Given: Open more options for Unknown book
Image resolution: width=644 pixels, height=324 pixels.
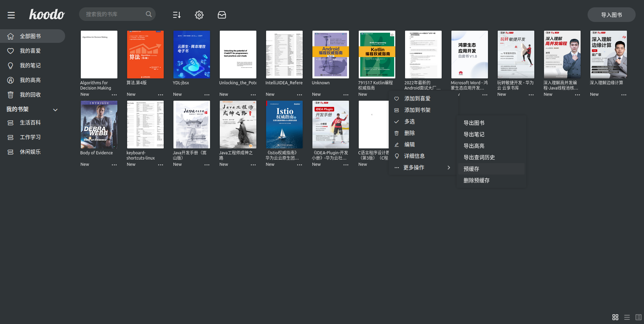Looking at the screenshot, I should coord(346,95).
